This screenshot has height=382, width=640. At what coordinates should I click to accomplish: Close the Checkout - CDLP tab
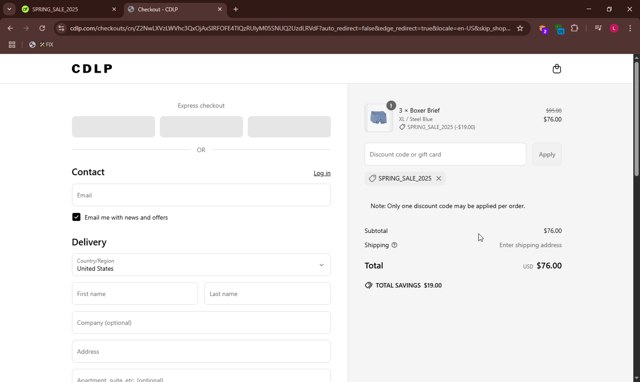tap(220, 9)
